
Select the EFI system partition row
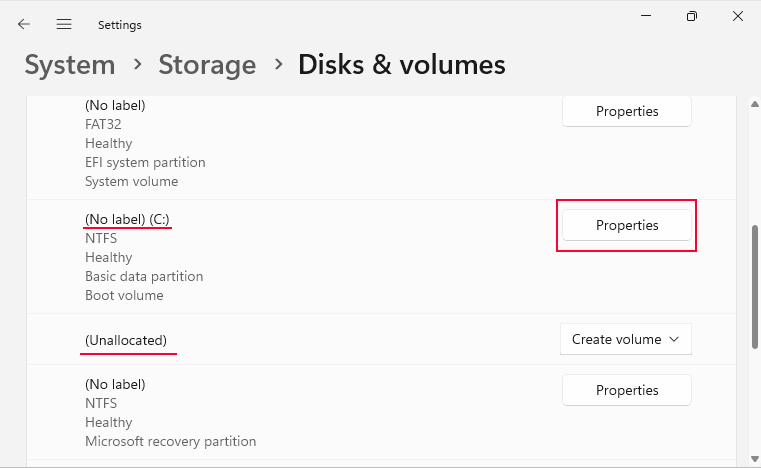click(x=145, y=162)
